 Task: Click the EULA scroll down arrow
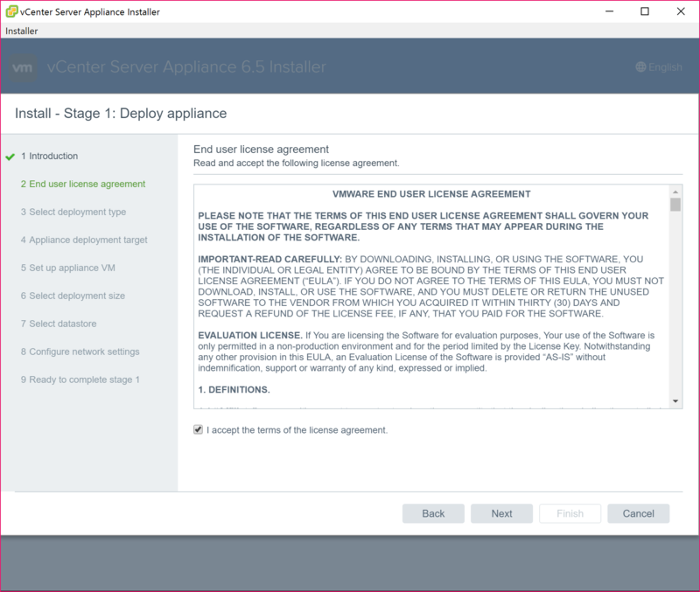pyautogui.click(x=675, y=401)
